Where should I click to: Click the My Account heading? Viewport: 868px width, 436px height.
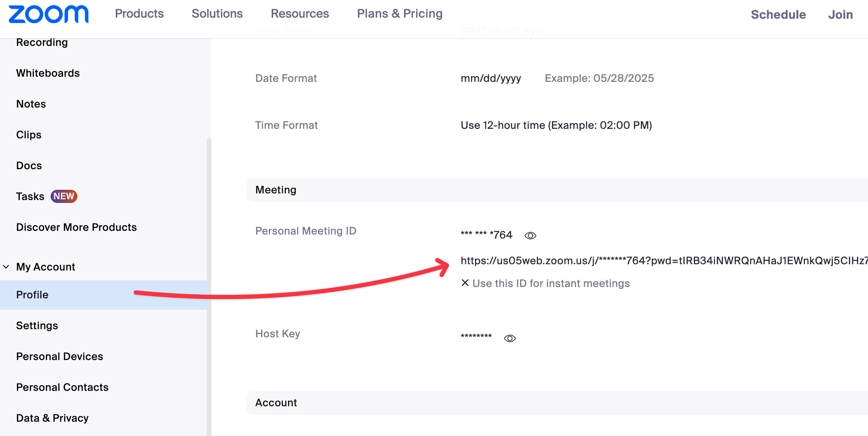45,267
